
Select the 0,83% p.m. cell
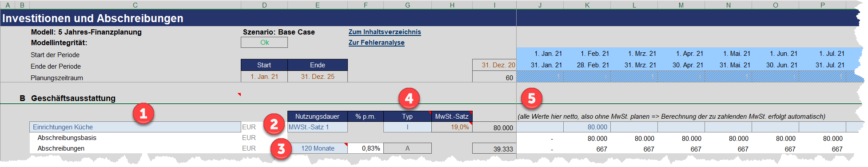(x=366, y=148)
